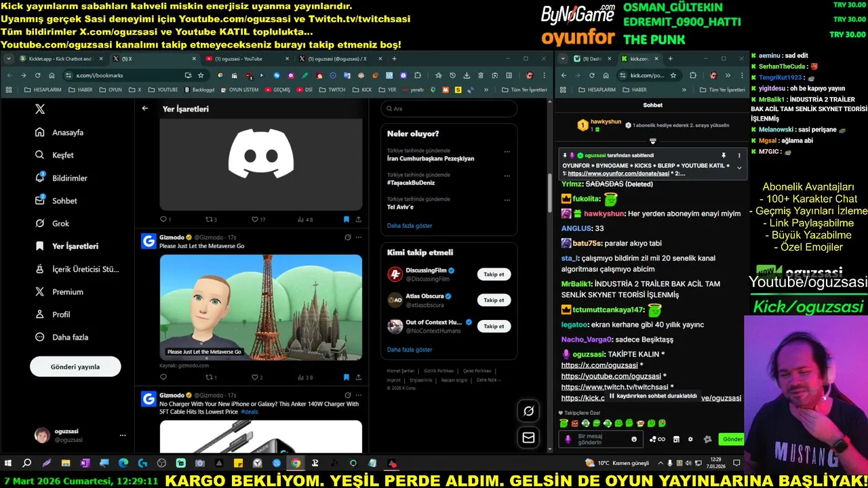This screenshot has width=868, height=488.
Task: Click Grok icon on Metaverse Gizmodo post
Action: point(347,237)
